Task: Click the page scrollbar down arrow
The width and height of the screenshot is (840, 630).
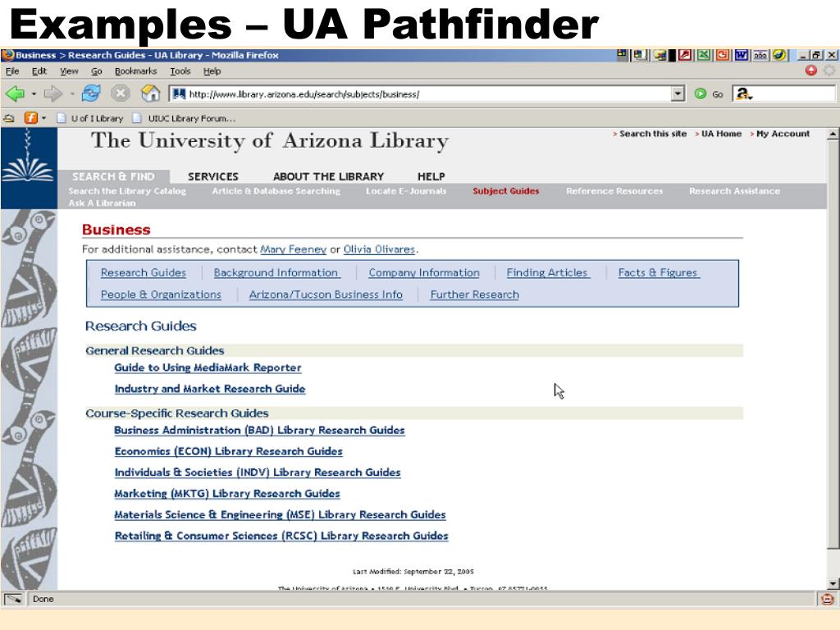Action: pyautogui.click(x=833, y=583)
